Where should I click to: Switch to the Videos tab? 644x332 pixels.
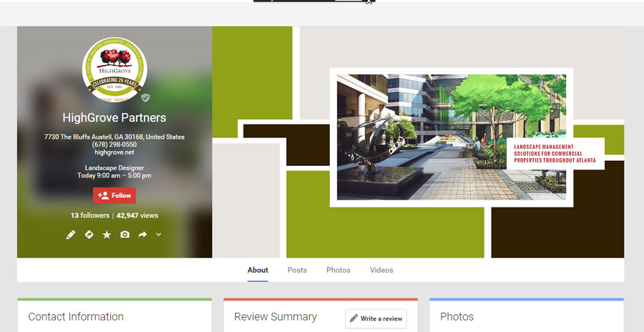[381, 270]
